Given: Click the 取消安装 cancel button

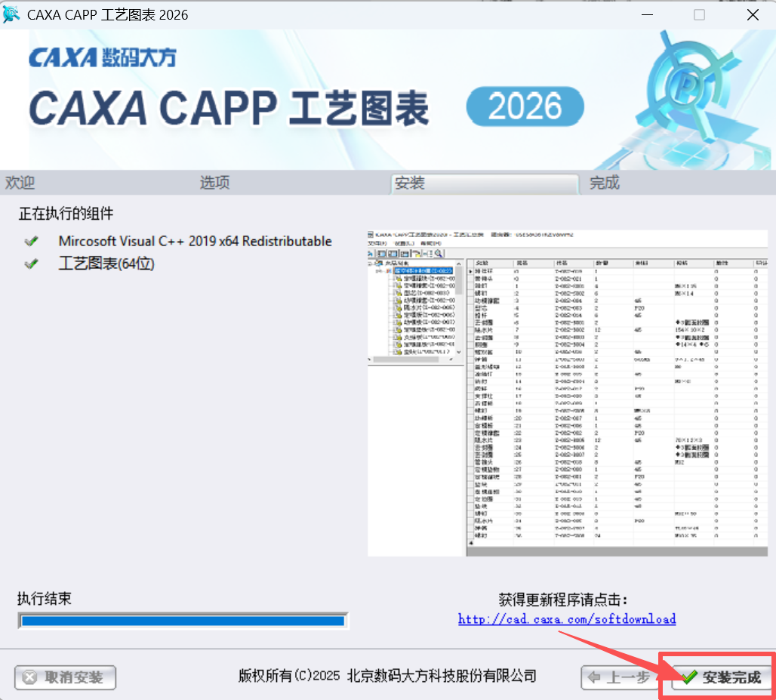Looking at the screenshot, I should pyautogui.click(x=66, y=677).
